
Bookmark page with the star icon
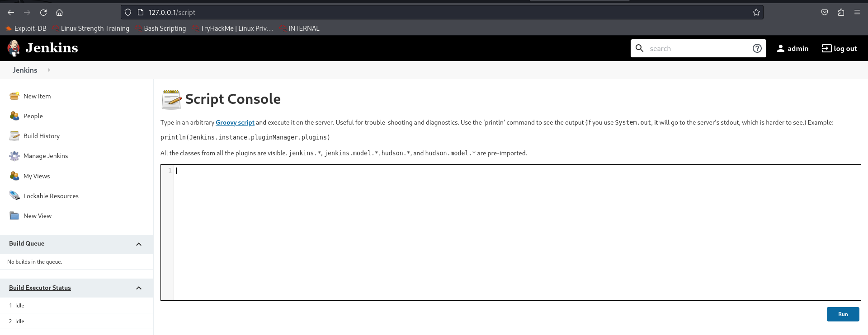[x=756, y=13]
